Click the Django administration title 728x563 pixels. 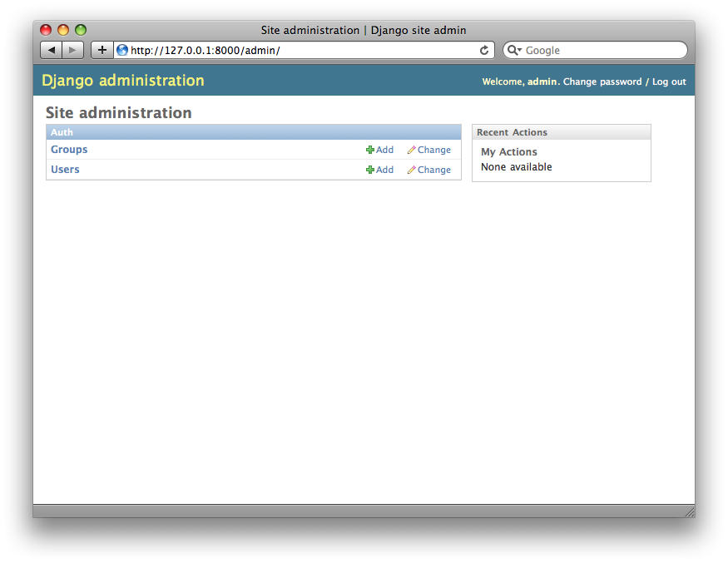pyautogui.click(x=123, y=81)
